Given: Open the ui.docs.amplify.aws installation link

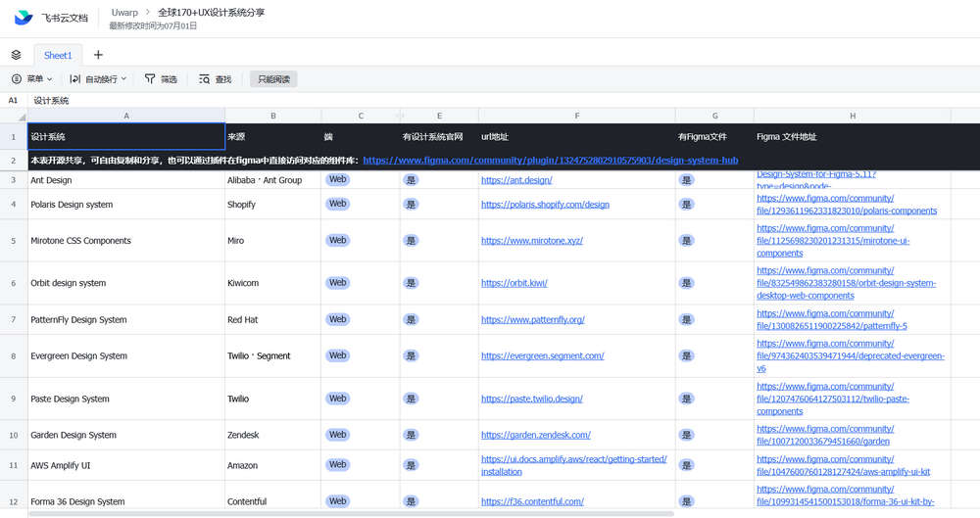Looking at the screenshot, I should coord(573,465).
